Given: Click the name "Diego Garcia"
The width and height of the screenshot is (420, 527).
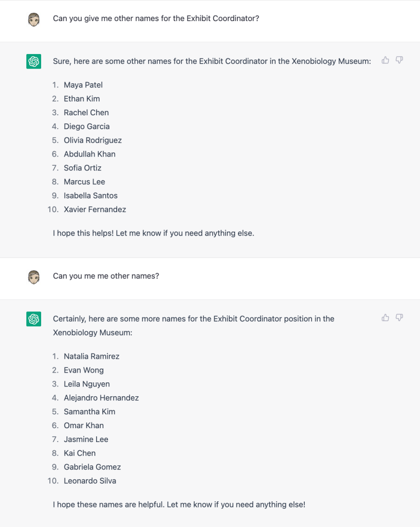Looking at the screenshot, I should click(x=86, y=126).
